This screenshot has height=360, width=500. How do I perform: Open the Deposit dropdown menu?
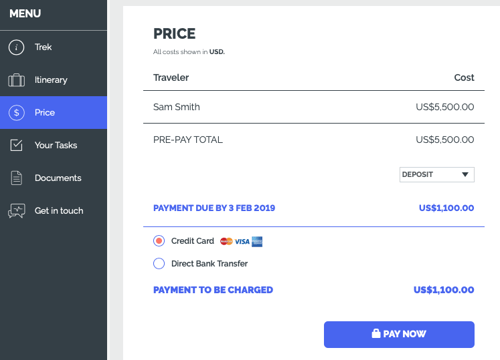(437, 175)
